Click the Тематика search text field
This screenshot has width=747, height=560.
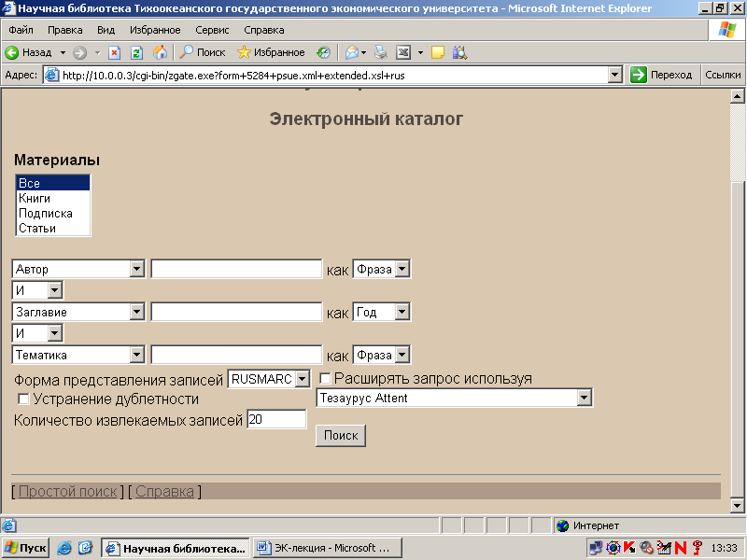236,355
